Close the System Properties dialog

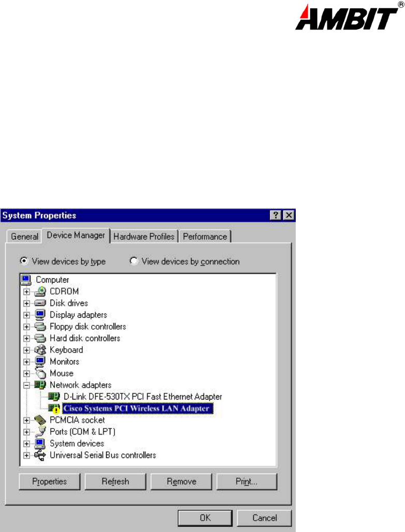pos(288,215)
